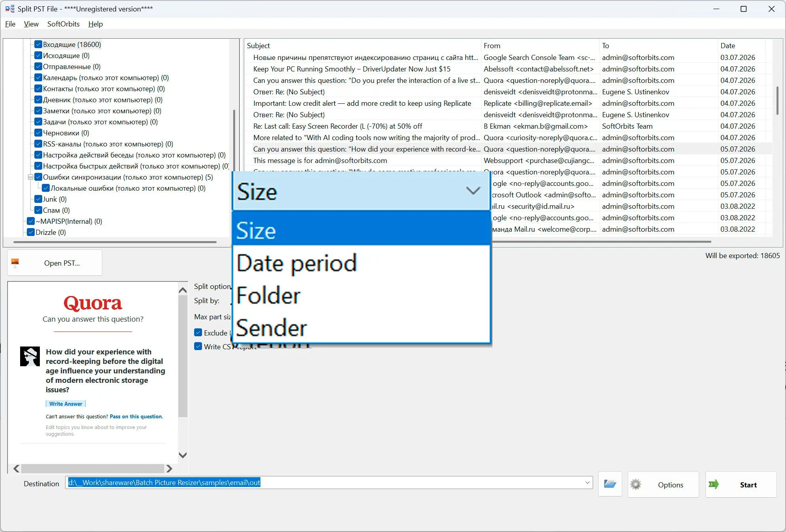The width and height of the screenshot is (786, 532).
Task: Select the Keep Your PC Running Smoothly email
Action: [x=508, y=69]
